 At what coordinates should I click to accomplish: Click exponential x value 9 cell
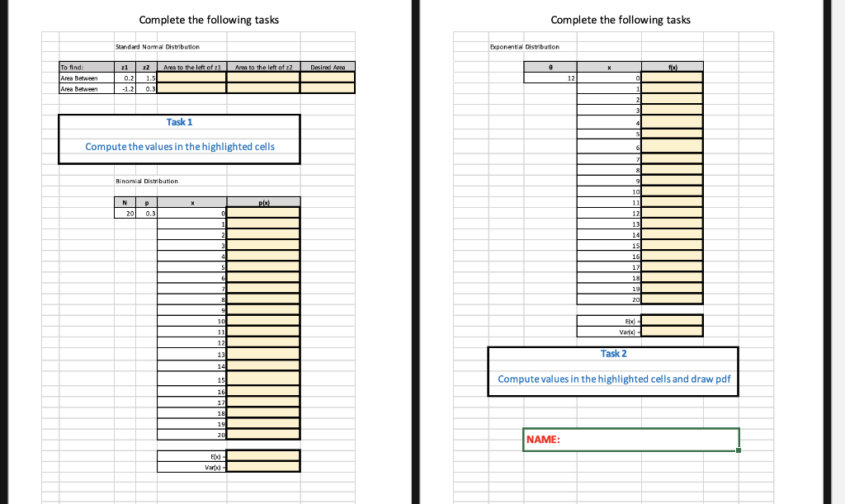[609, 181]
